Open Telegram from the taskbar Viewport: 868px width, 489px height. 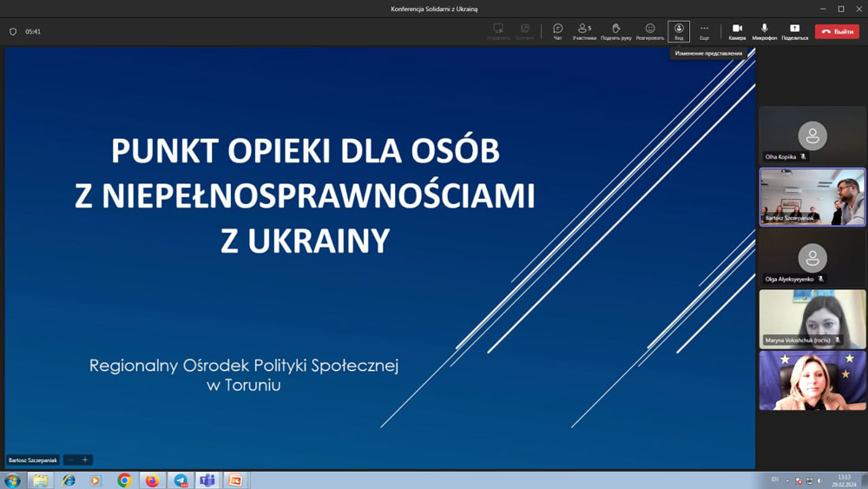(x=181, y=480)
